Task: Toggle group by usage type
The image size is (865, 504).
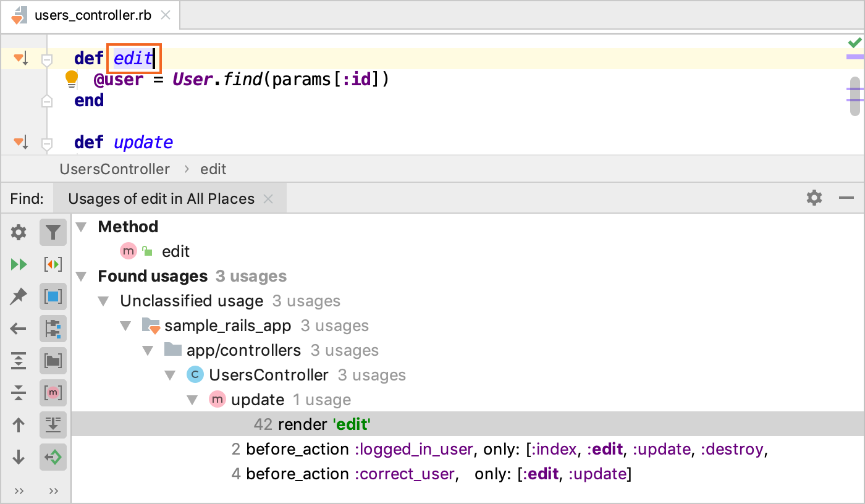Action: click(53, 296)
